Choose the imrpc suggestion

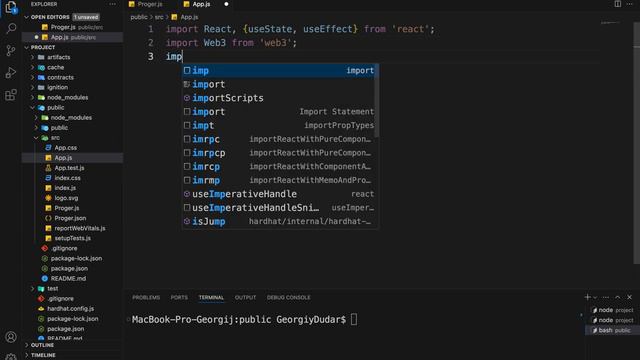279,139
